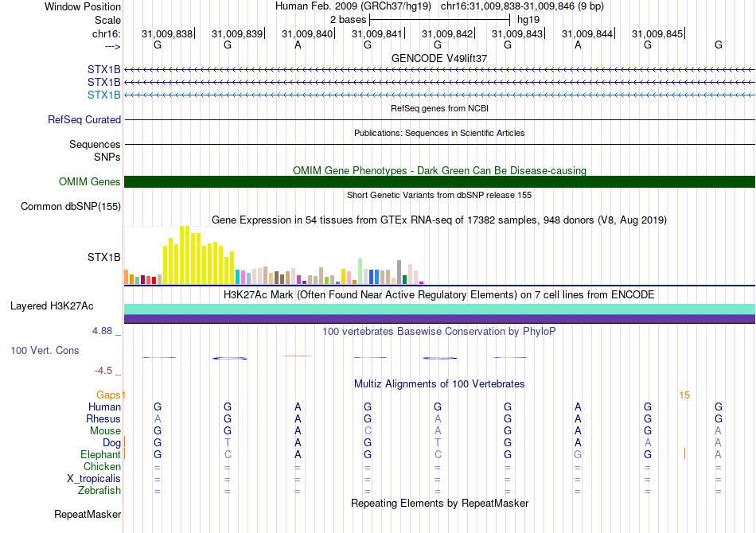Click the Scale track label
Viewport: 756px width, 533px height.
click(x=107, y=20)
